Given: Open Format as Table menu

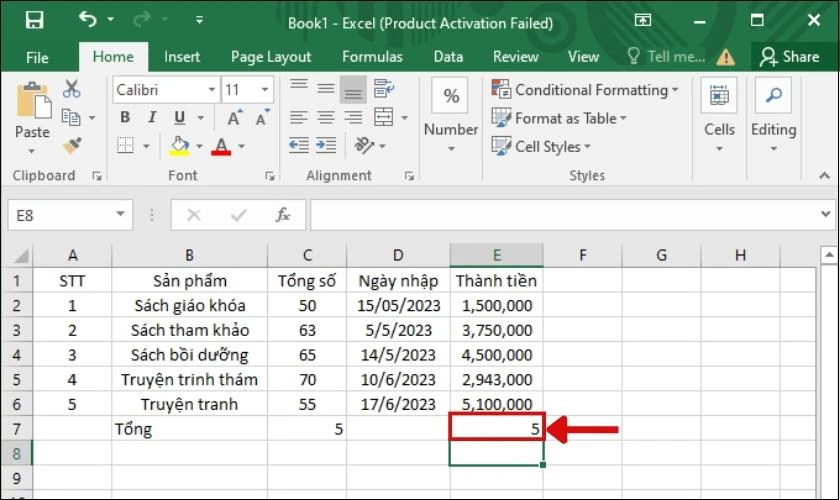Looking at the screenshot, I should click(x=559, y=118).
